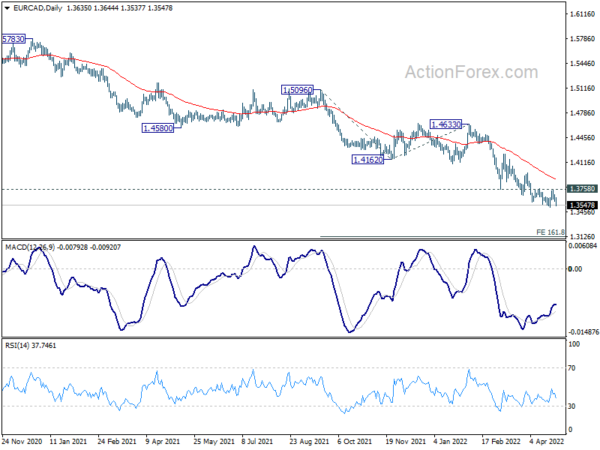Click the 1.61160 value on price scale

coord(582,14)
